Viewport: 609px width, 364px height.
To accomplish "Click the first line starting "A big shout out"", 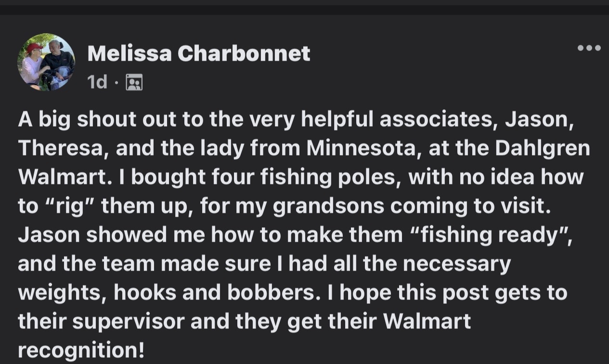I will (x=296, y=120).
